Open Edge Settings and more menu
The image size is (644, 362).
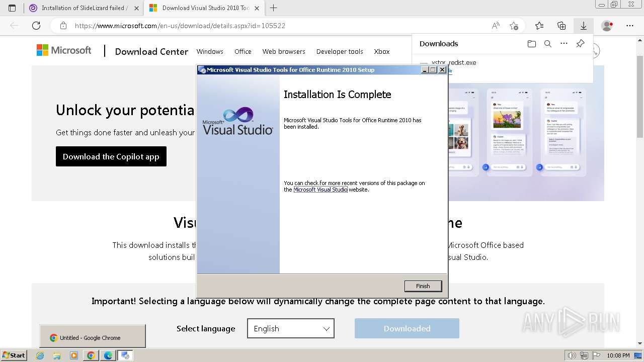tap(630, 26)
